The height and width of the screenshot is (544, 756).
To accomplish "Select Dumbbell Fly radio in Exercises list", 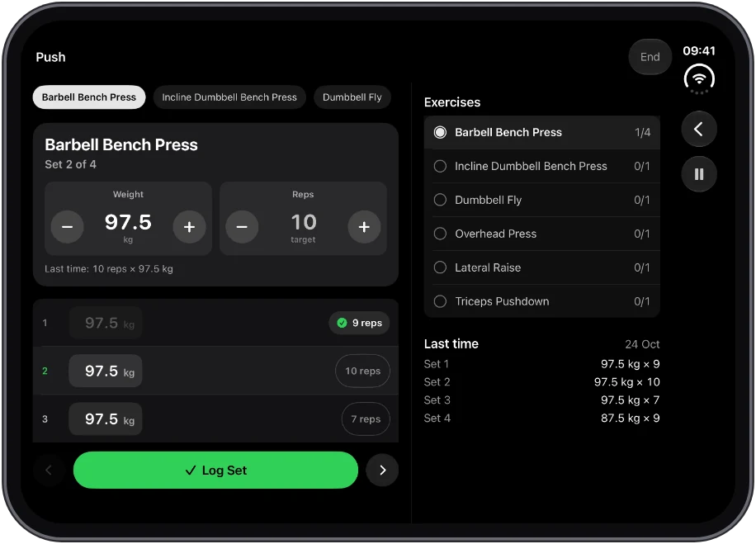I will (x=440, y=200).
